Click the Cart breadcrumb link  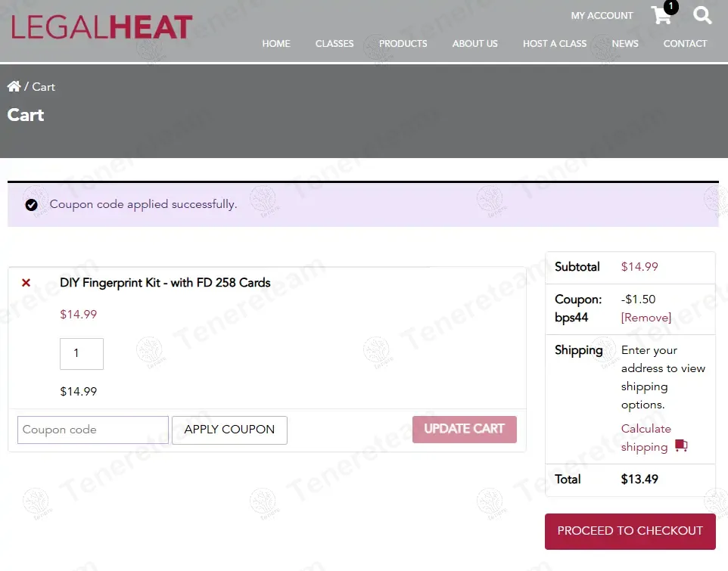[x=44, y=87]
